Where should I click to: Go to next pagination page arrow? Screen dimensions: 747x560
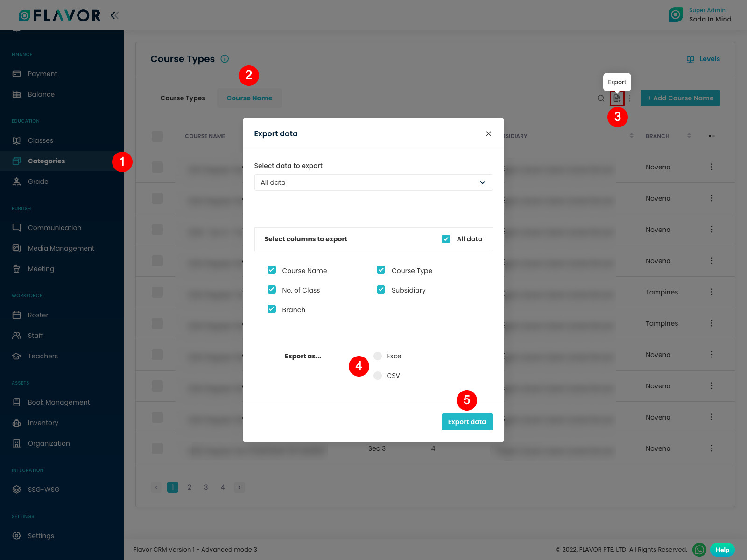tap(240, 487)
